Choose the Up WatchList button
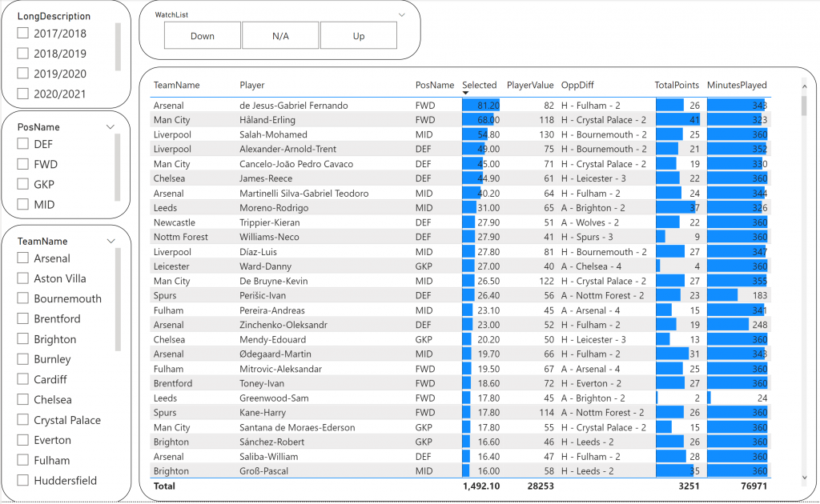 pyautogui.click(x=358, y=35)
